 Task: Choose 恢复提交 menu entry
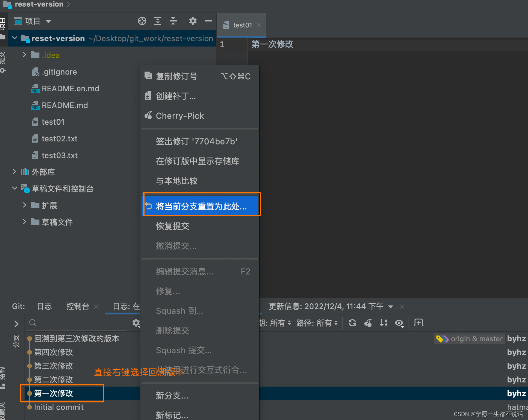click(199, 226)
